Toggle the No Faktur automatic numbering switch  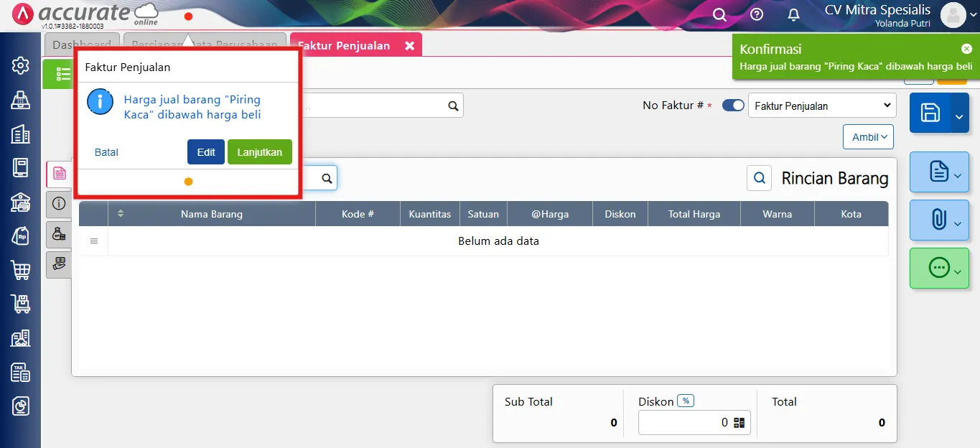click(733, 106)
